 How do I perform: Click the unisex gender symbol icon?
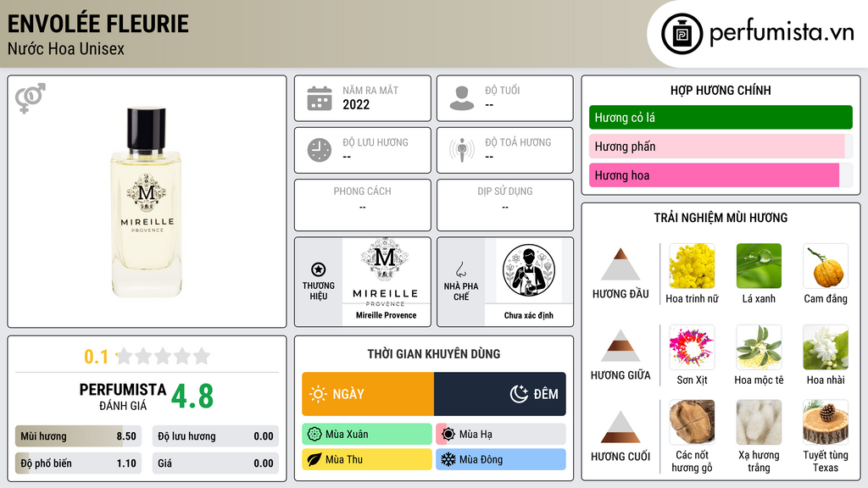coord(31,98)
